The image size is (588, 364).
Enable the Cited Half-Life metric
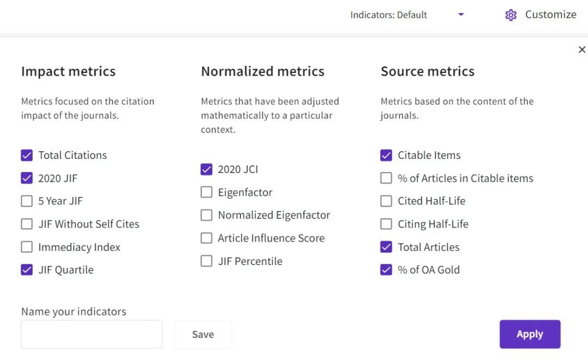click(x=386, y=201)
